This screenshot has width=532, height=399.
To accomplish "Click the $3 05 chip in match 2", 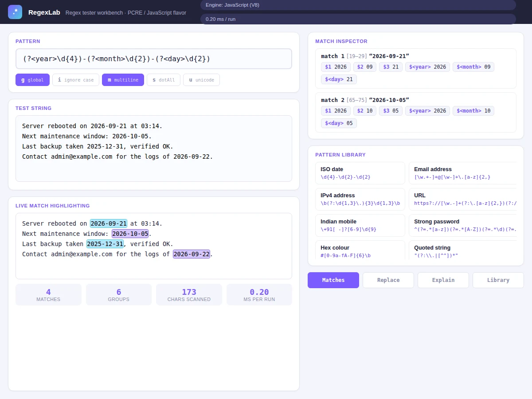I will [x=391, y=111].
